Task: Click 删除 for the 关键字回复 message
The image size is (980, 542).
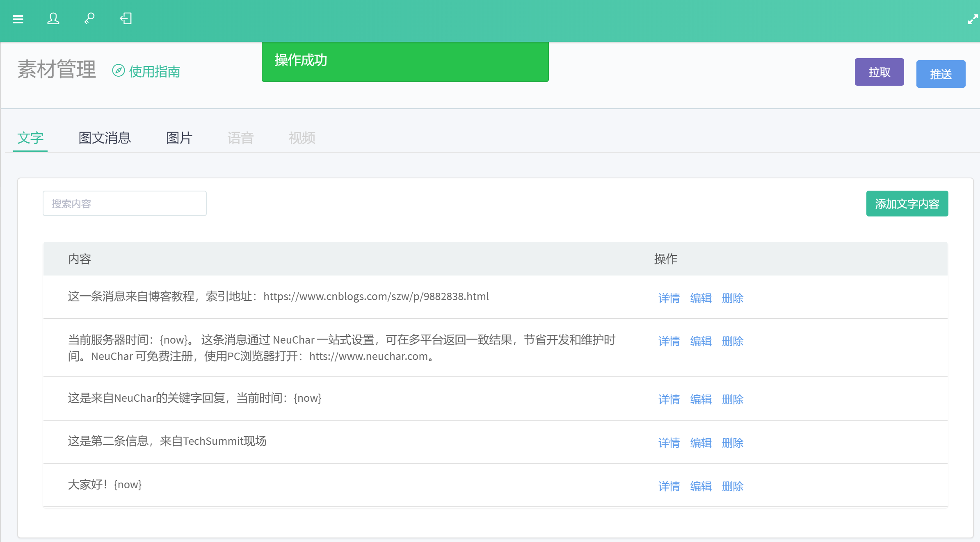Action: (733, 399)
